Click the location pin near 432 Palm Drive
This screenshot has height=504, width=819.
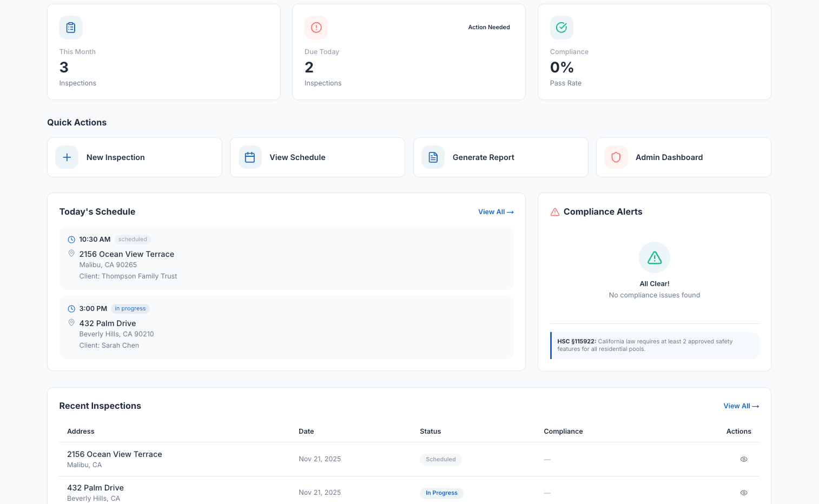[x=71, y=322]
